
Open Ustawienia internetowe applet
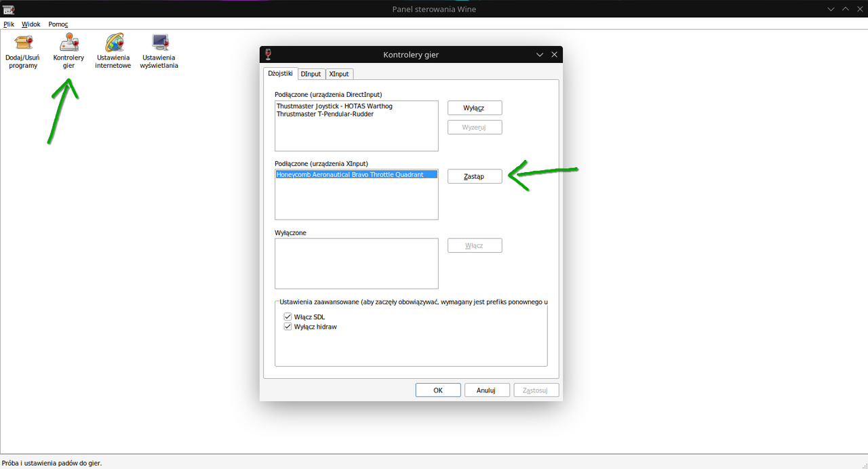pos(113,52)
